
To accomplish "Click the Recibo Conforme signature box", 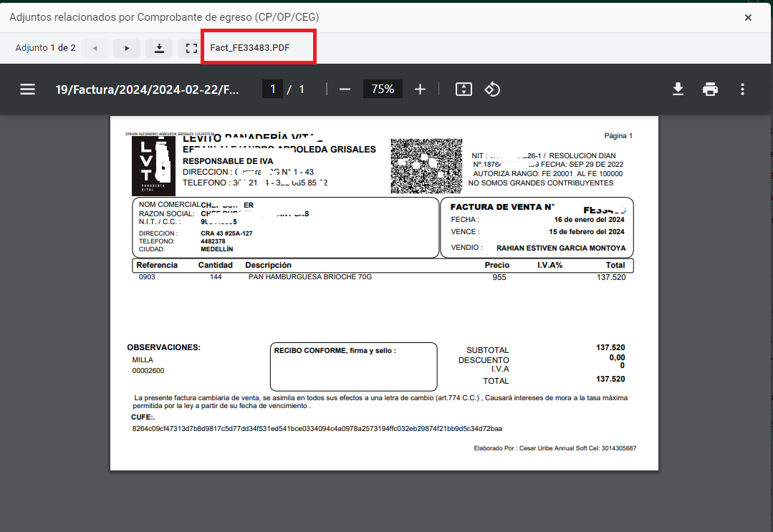I will 353,367.
